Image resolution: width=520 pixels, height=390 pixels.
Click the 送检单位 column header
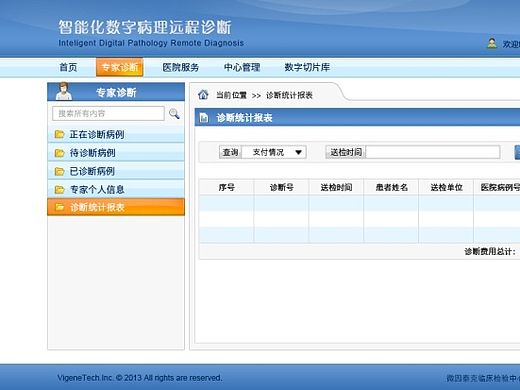pos(446,187)
